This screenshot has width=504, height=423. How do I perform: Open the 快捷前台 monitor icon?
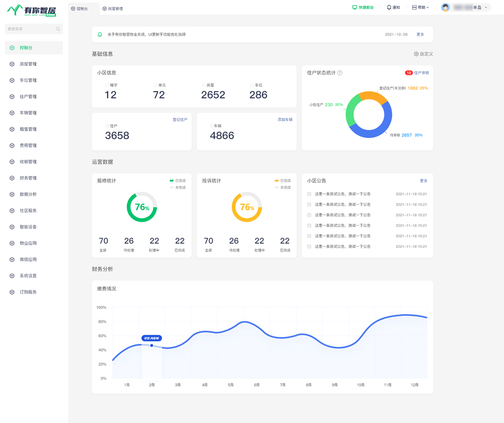point(355,7)
